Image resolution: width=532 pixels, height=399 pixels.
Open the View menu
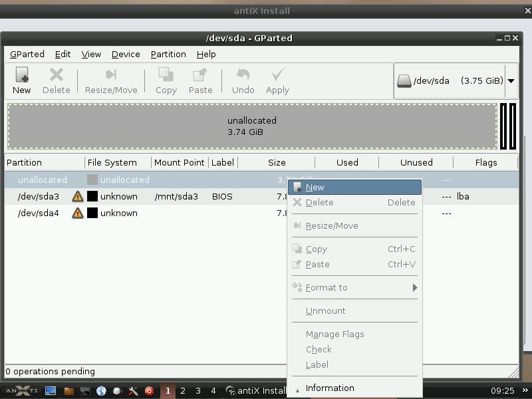coord(91,55)
